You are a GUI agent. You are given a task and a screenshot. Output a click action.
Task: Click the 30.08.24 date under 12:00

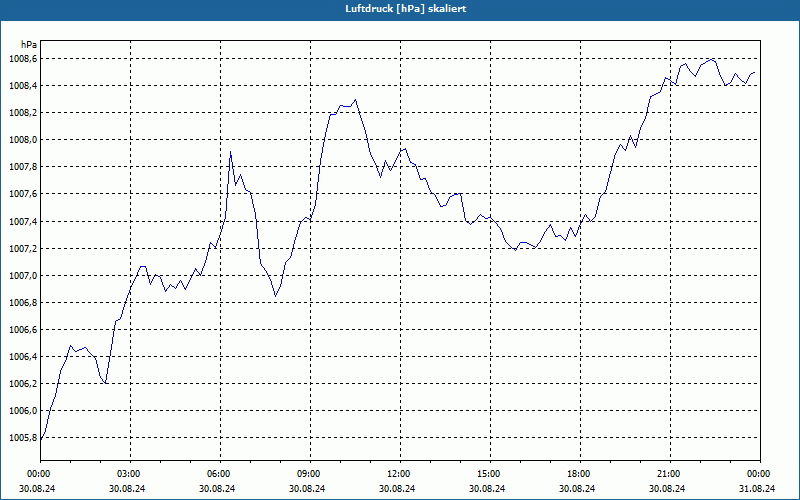coord(398,488)
